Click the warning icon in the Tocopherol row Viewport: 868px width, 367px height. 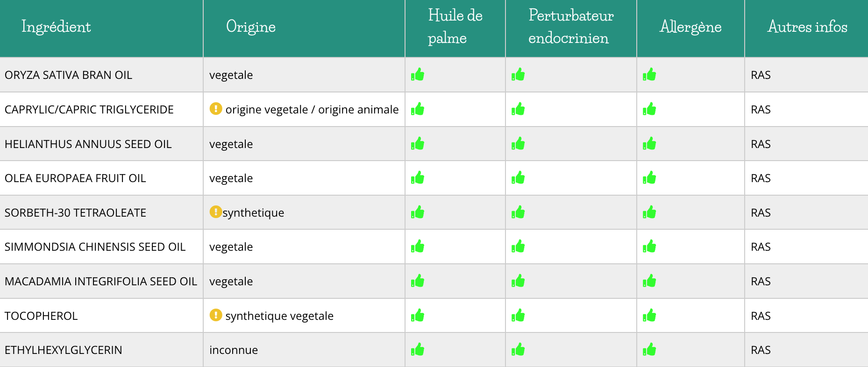(215, 315)
